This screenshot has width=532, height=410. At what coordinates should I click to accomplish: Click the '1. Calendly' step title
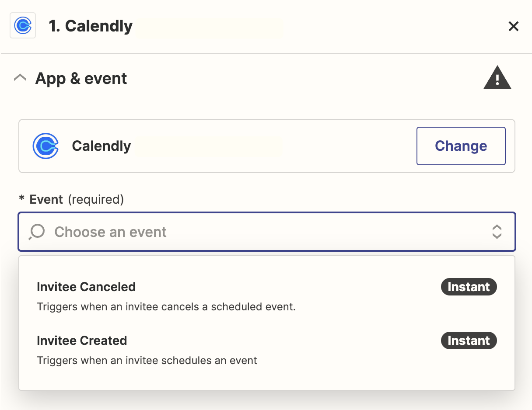pos(91,26)
